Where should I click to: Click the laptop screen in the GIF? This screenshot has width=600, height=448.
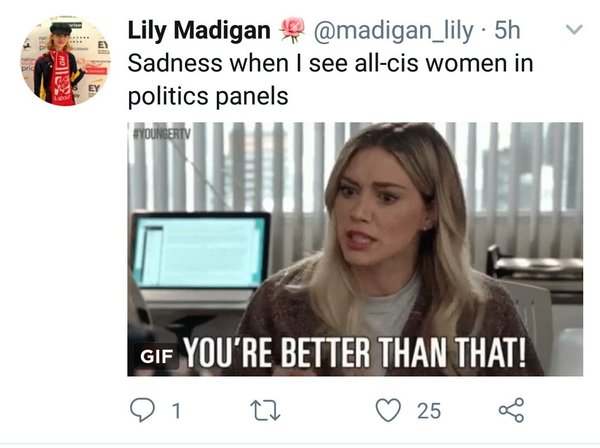click(200, 252)
